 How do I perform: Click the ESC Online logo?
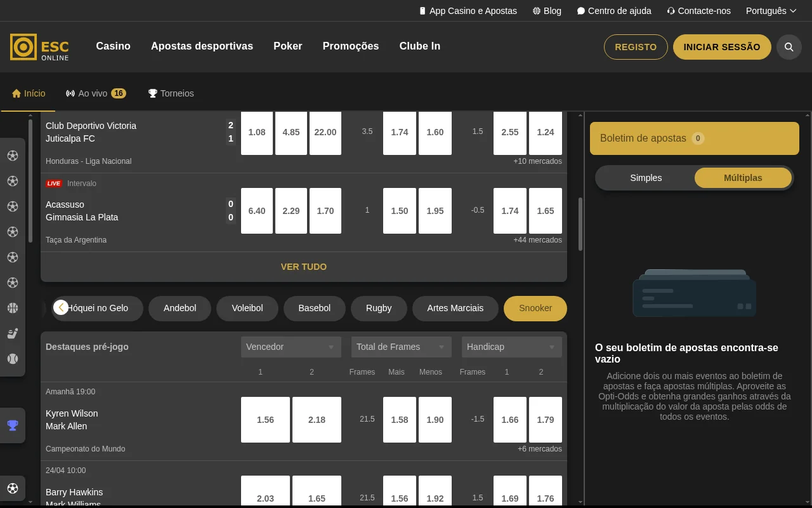pyautogui.click(x=39, y=47)
